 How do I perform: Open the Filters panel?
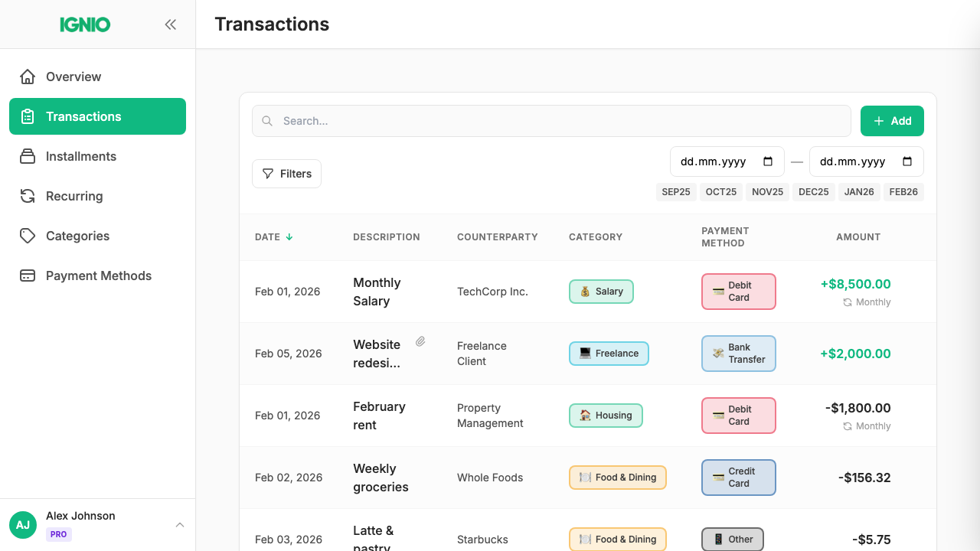(286, 174)
